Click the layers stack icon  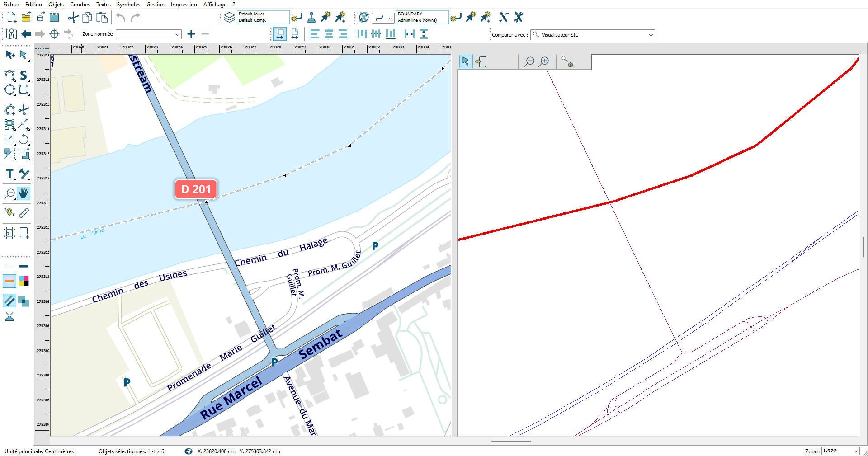[x=229, y=18]
